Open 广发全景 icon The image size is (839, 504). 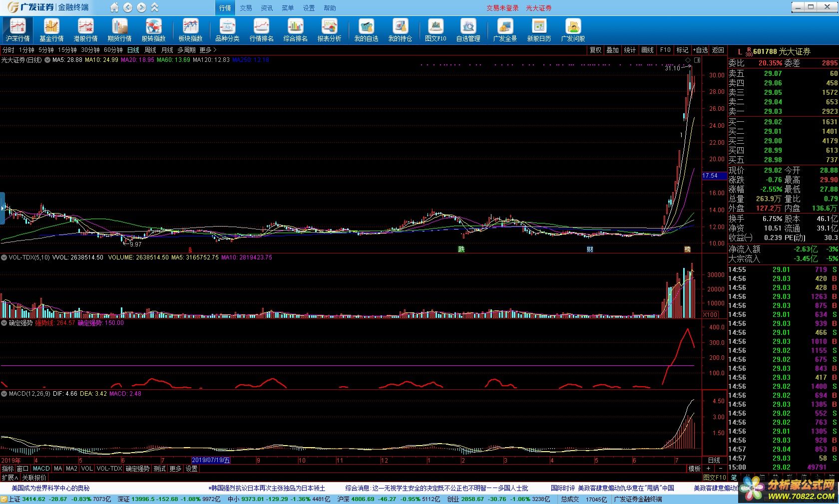click(x=505, y=30)
